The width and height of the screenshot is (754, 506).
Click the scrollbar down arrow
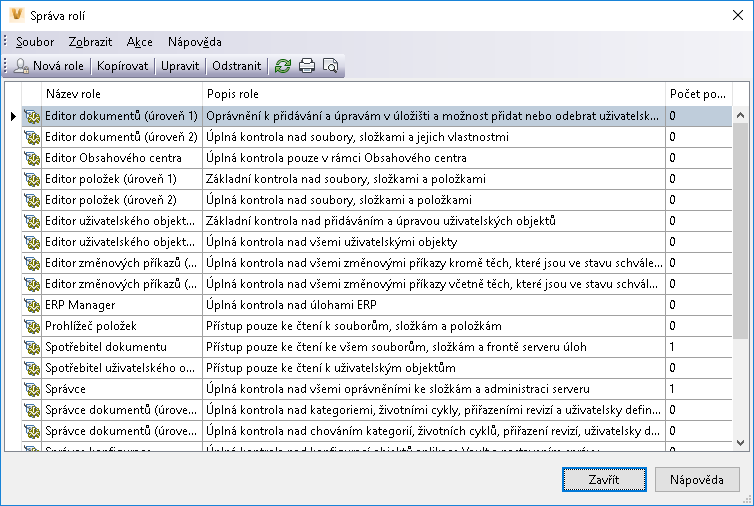click(741, 441)
